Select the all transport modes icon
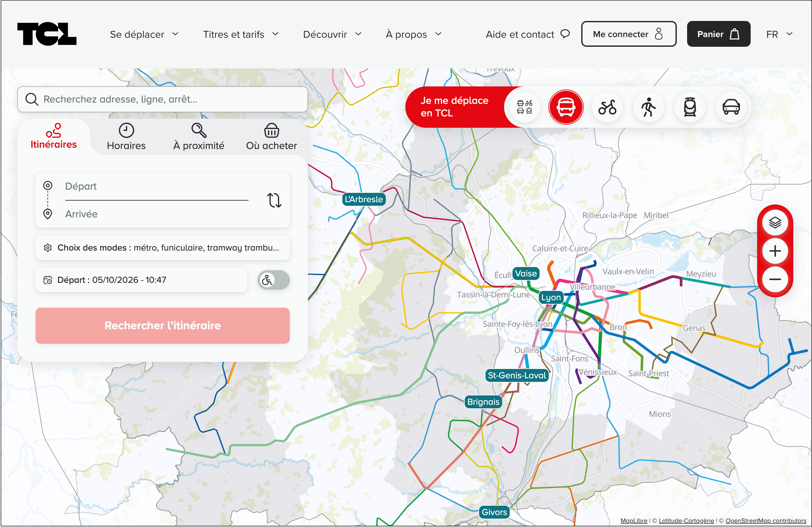This screenshot has height=527, width=812. pyautogui.click(x=524, y=107)
